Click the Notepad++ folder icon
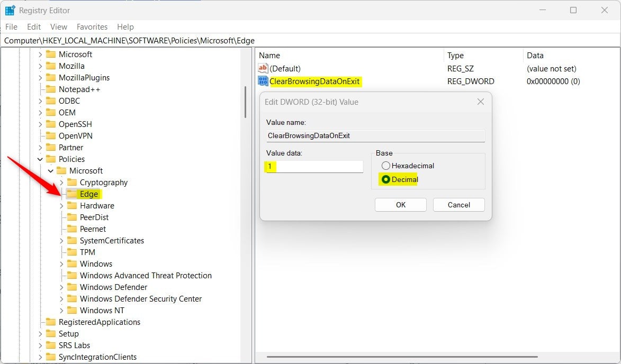Viewport: 621px width, 364px height. tap(51, 89)
